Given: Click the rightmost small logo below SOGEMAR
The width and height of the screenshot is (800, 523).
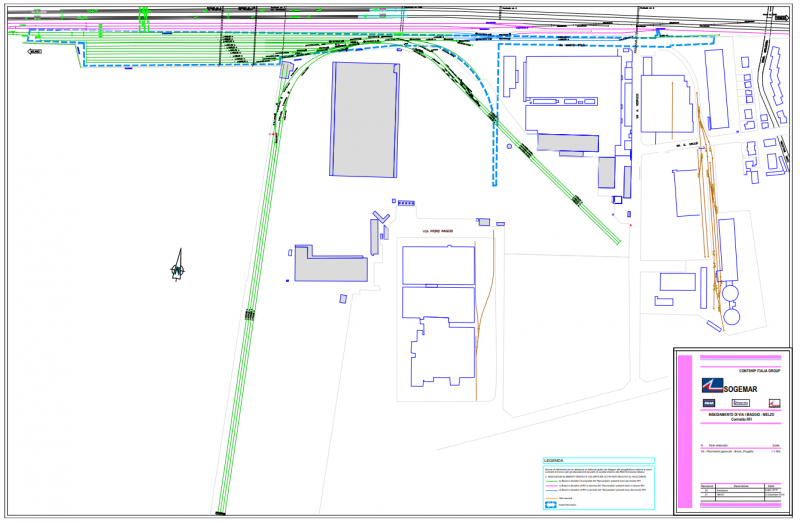Looking at the screenshot, I should click(x=773, y=402).
